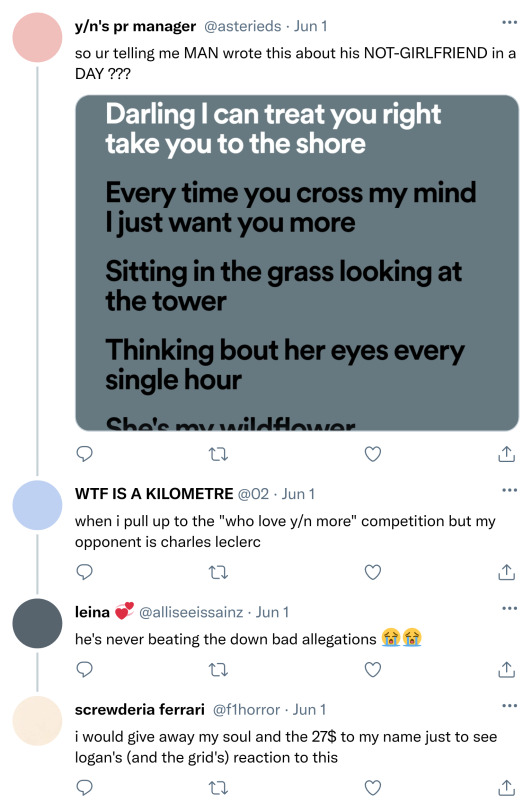Share the y/n's pr manager tweet
The height and width of the screenshot is (810, 532).
pyautogui.click(x=506, y=454)
